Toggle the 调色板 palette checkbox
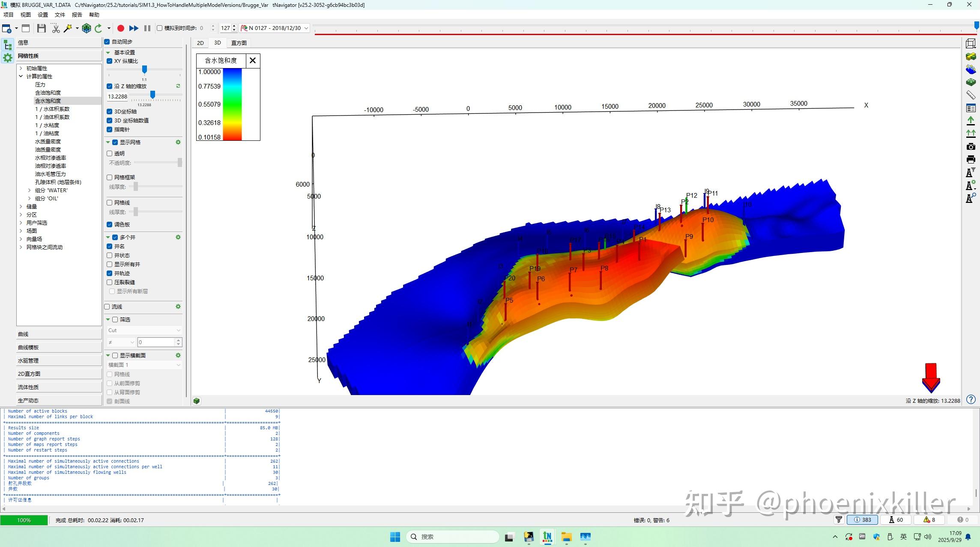This screenshot has width=980, height=547. pos(110,224)
